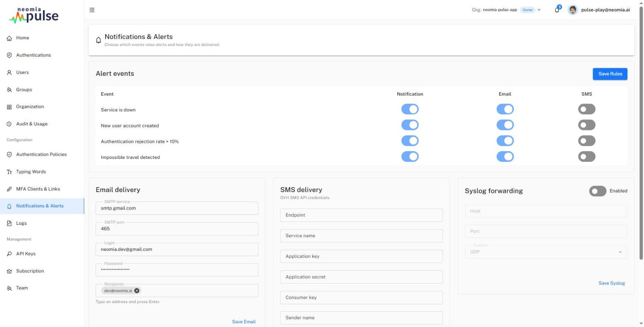Toggle Notification for Service is down
The width and height of the screenshot is (644, 327).
[x=410, y=109]
